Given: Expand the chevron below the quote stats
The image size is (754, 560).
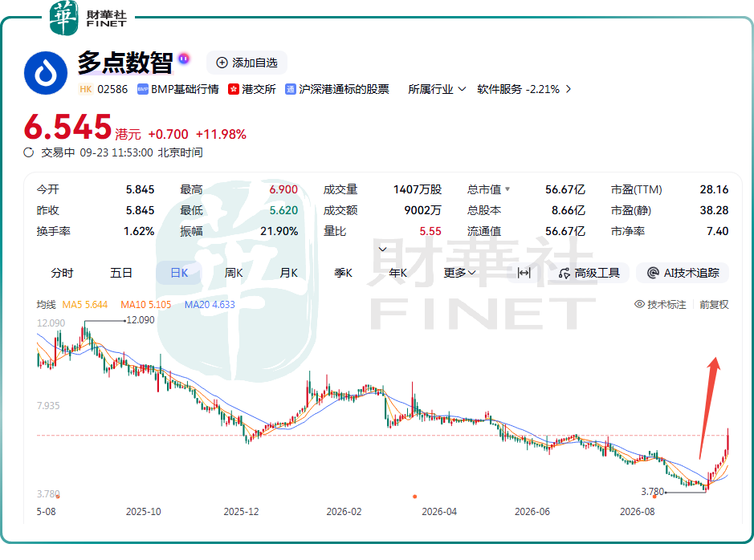Looking at the screenshot, I should tap(383, 249).
